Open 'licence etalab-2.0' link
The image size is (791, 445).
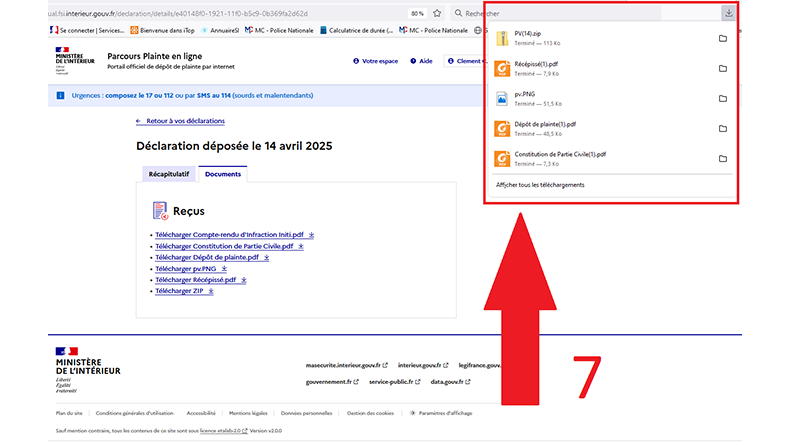tap(223, 431)
